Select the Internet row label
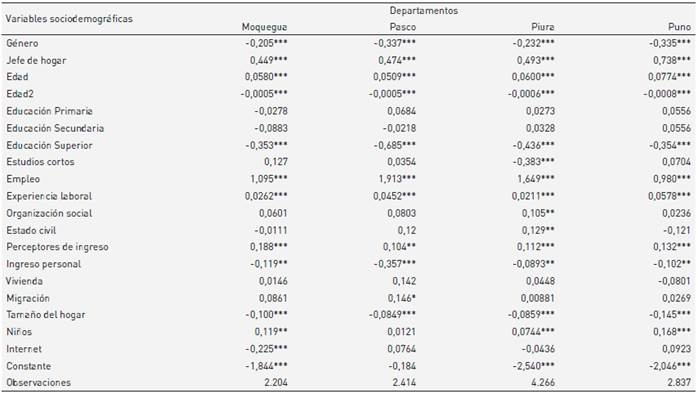Image resolution: width=698 pixels, height=394 pixels. tap(24, 349)
